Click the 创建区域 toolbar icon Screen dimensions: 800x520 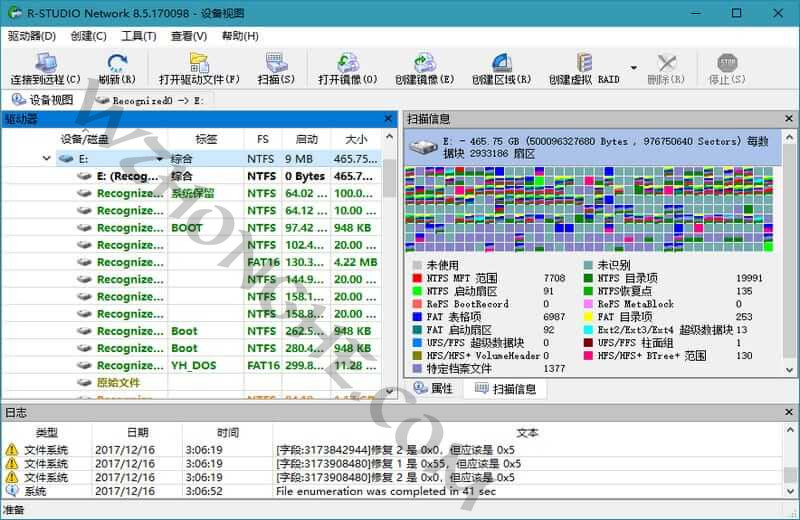[502, 63]
